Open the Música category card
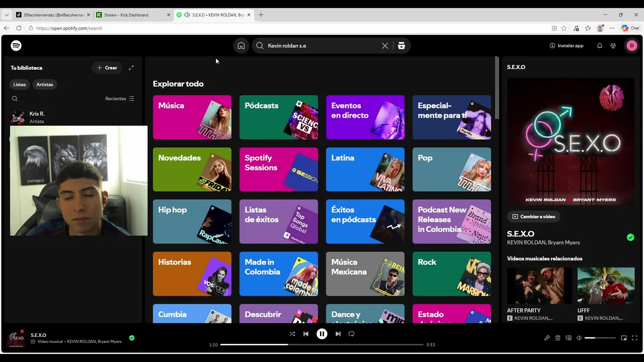The image size is (644, 362). 192,117
